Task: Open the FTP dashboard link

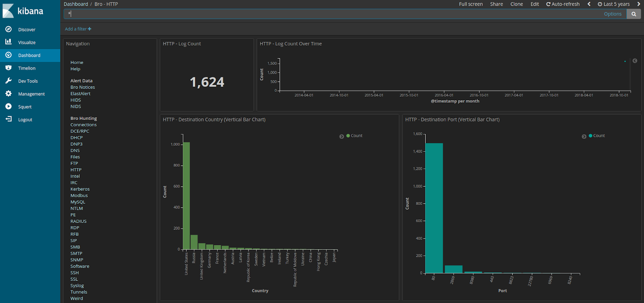Action: (x=74, y=163)
